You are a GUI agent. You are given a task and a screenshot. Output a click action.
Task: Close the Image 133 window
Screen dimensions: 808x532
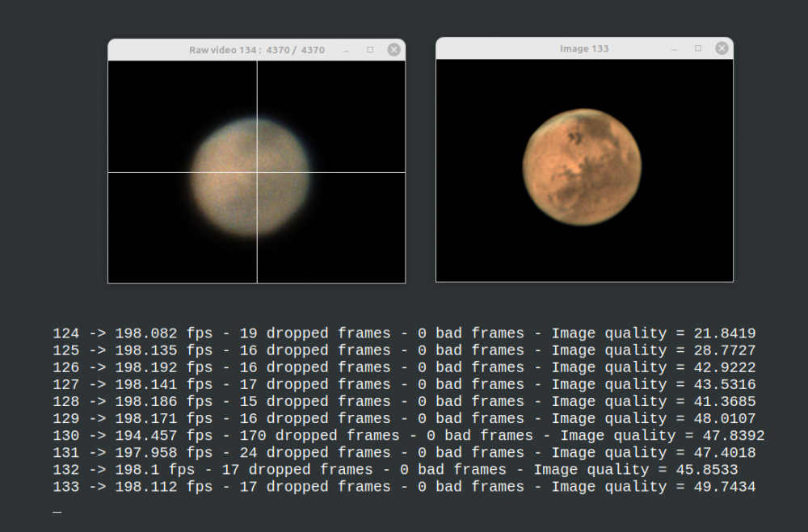coord(722,48)
